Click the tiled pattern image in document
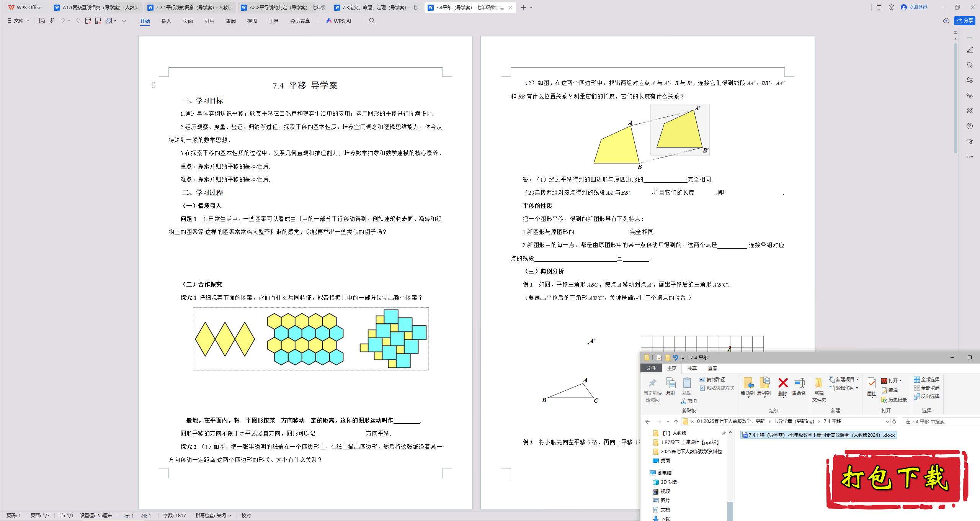Screen dimensions: 980x521 (x=311, y=339)
